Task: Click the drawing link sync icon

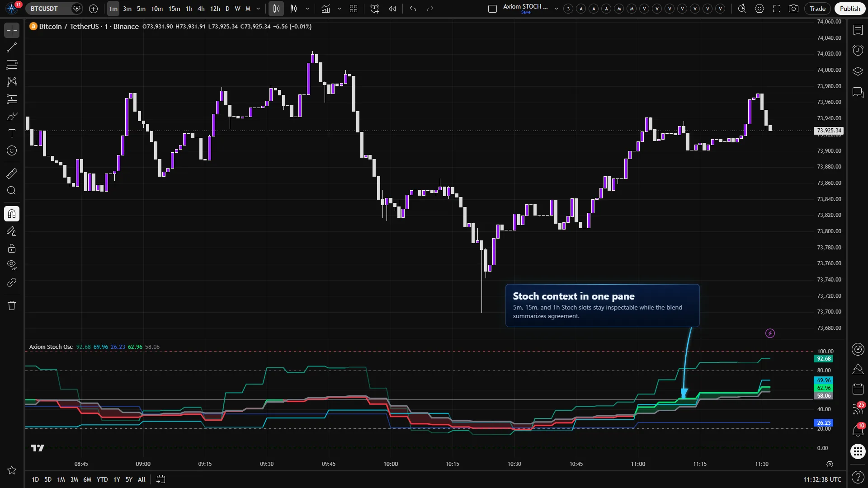Action: 12,282
